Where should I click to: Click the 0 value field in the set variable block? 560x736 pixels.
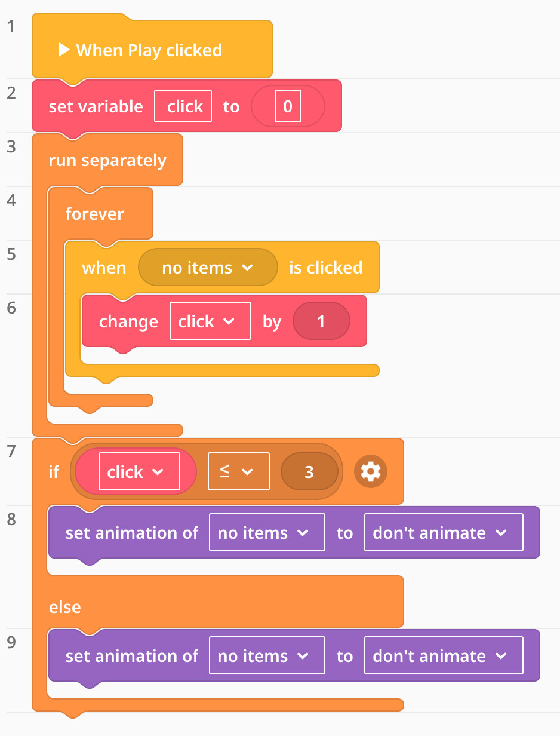[288, 106]
